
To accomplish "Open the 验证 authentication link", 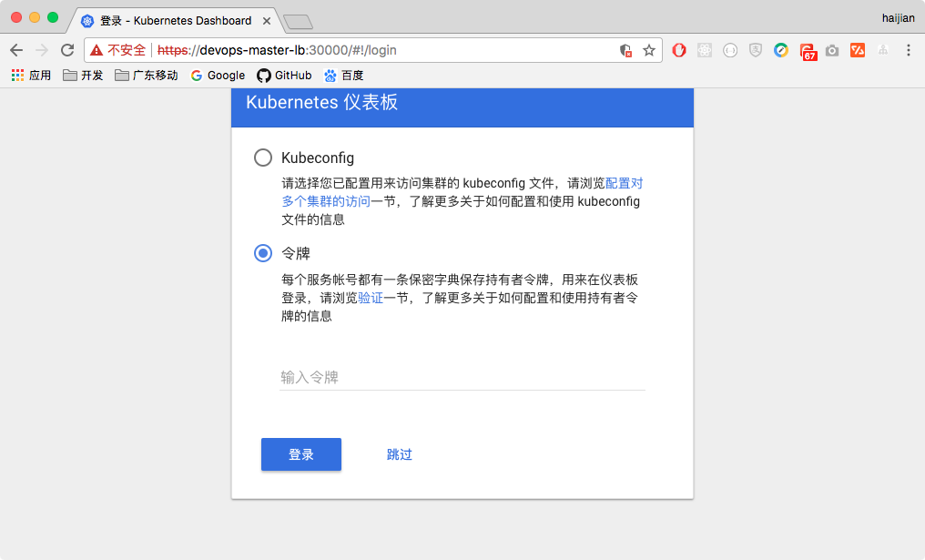I will click(371, 298).
